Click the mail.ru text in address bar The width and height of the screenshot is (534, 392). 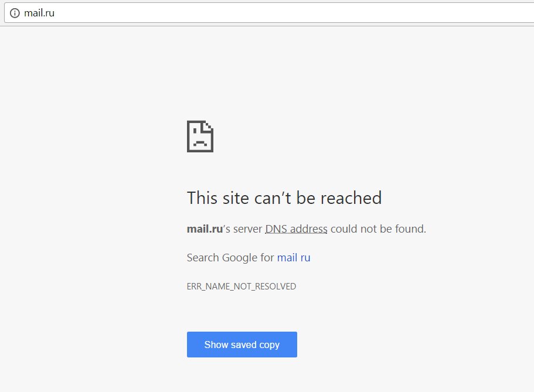pyautogui.click(x=39, y=13)
